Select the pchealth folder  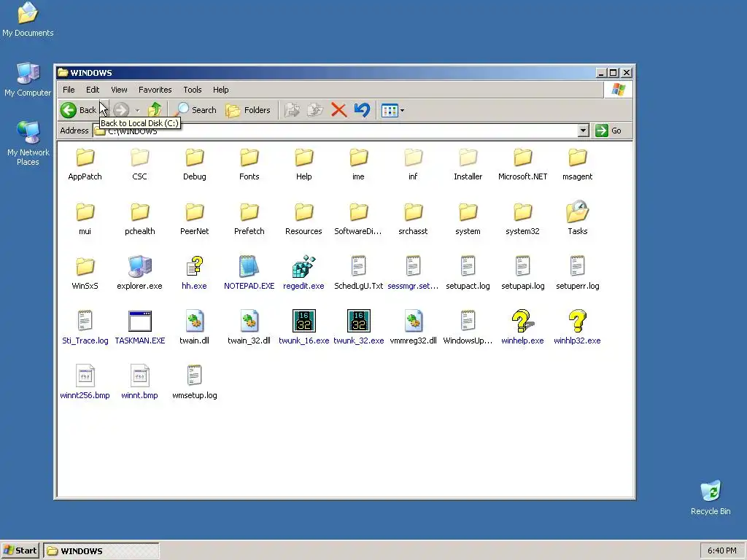(x=139, y=219)
